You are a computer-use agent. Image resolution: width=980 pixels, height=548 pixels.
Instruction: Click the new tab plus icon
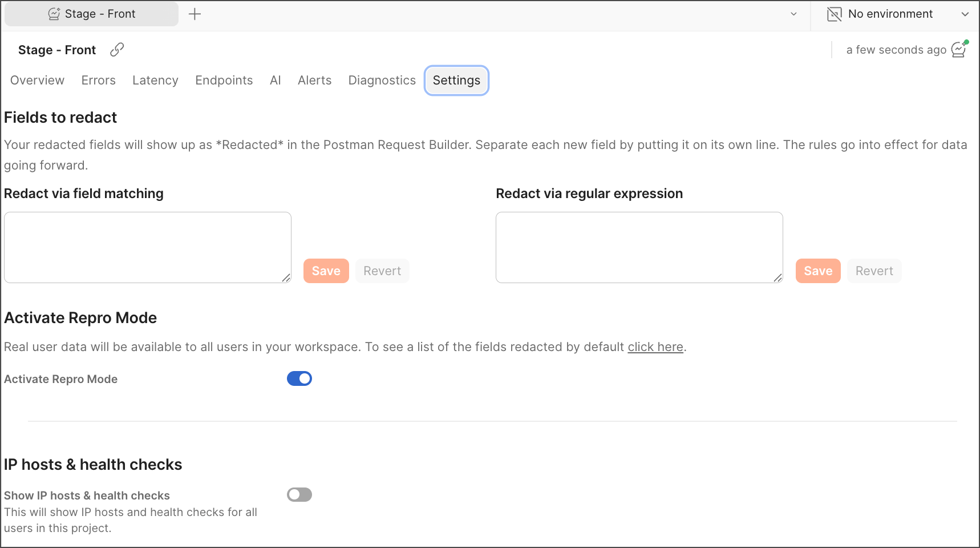pos(195,14)
